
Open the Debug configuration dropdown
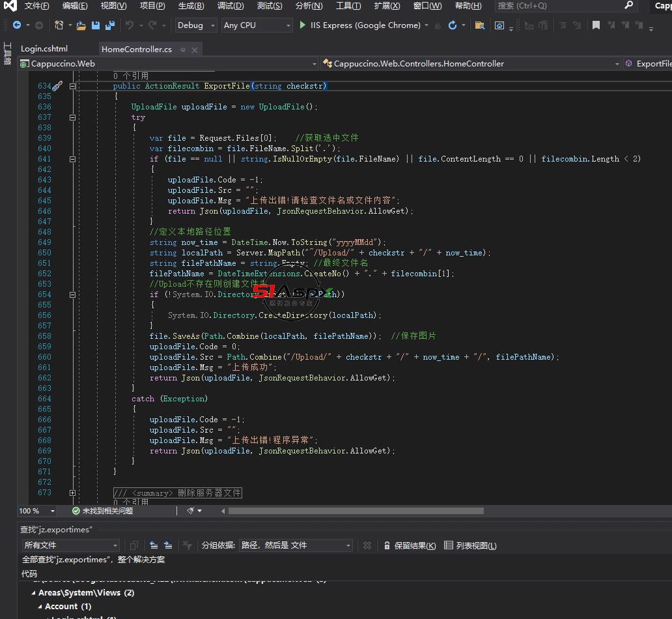tap(196, 25)
